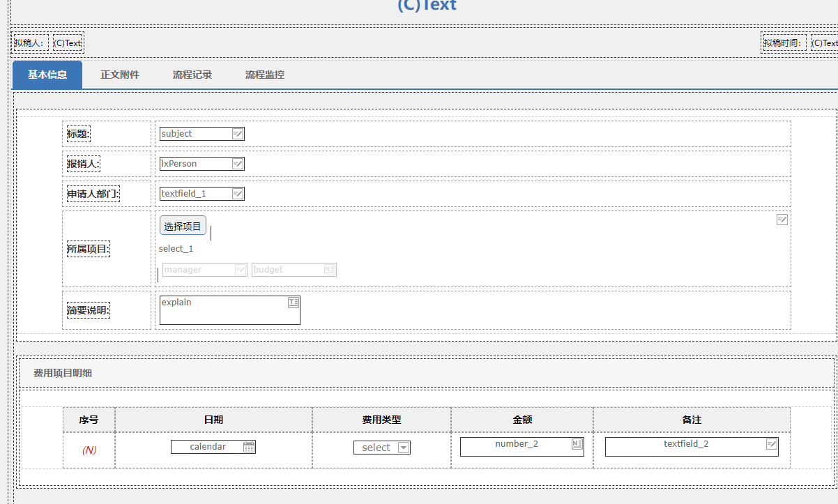Click the red (N) row number cell
838x504 pixels.
pos(89,450)
